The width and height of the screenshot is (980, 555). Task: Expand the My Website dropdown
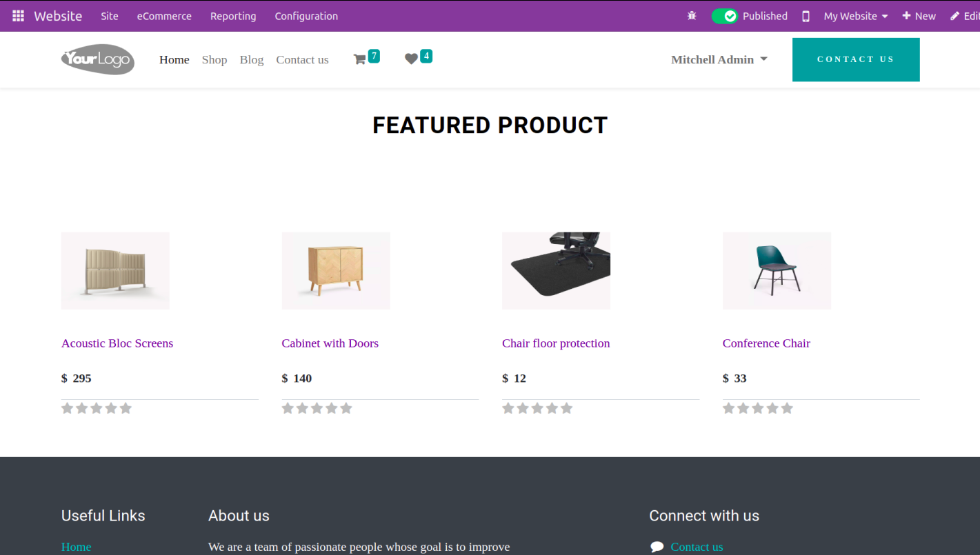pyautogui.click(x=855, y=16)
